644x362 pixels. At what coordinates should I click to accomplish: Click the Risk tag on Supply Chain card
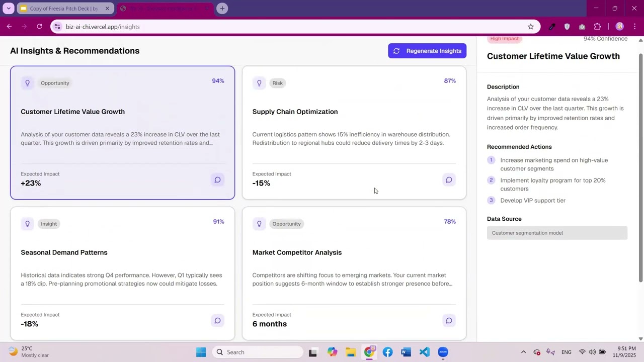coord(277,83)
